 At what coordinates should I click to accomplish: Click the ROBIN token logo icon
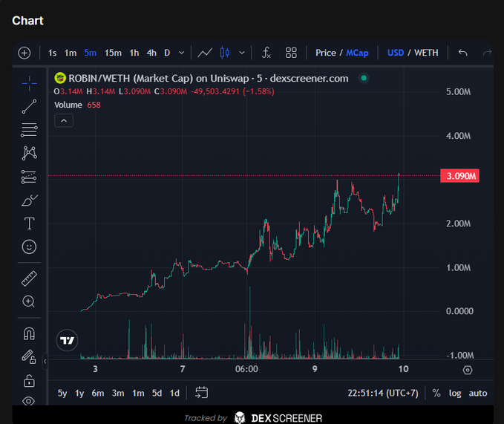[x=60, y=78]
